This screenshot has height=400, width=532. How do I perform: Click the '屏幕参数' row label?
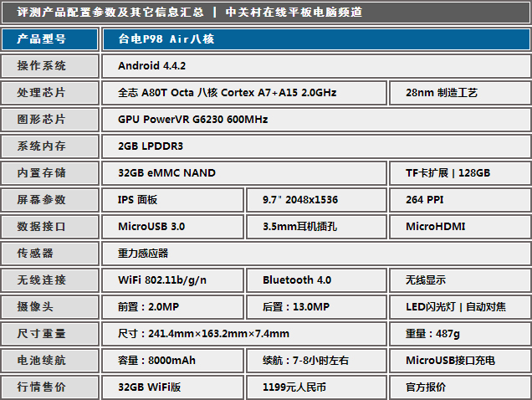(50, 200)
